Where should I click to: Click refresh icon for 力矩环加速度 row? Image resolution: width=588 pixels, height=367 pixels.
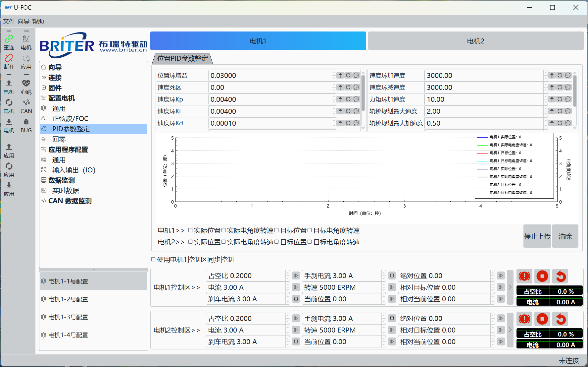(560, 99)
